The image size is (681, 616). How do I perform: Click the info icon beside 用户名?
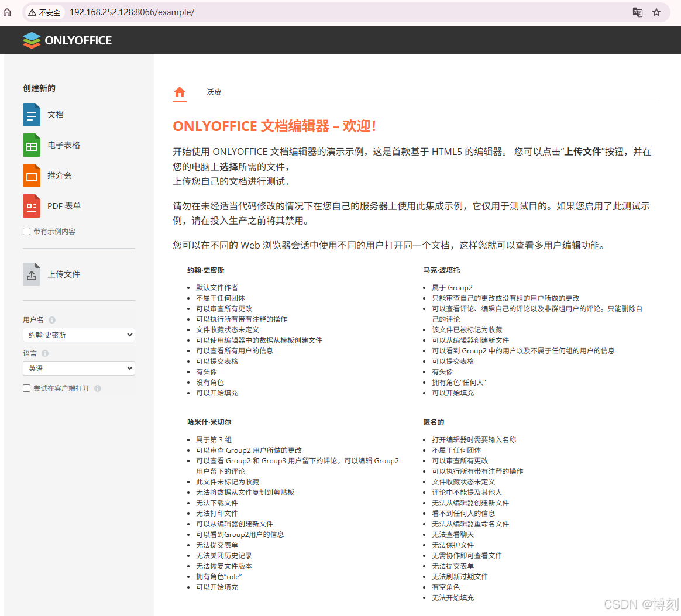52,320
